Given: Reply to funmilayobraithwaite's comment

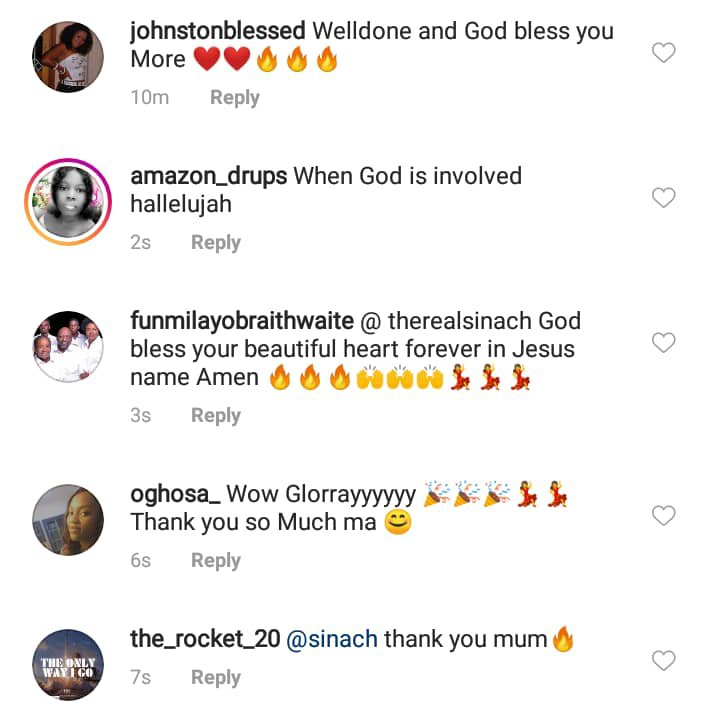Looking at the screenshot, I should coord(216,416).
